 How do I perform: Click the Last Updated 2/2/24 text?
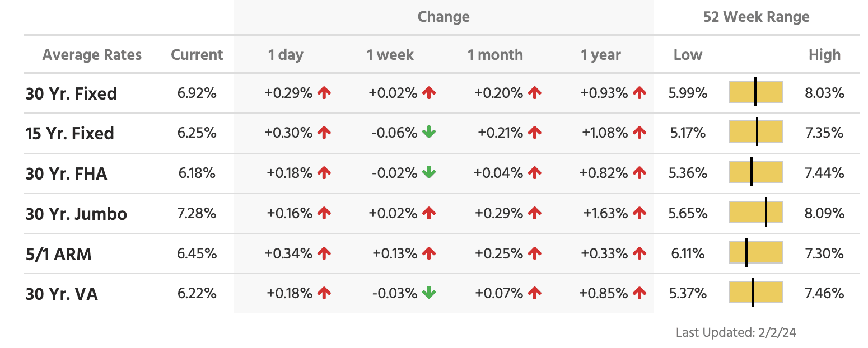pyautogui.click(x=735, y=332)
